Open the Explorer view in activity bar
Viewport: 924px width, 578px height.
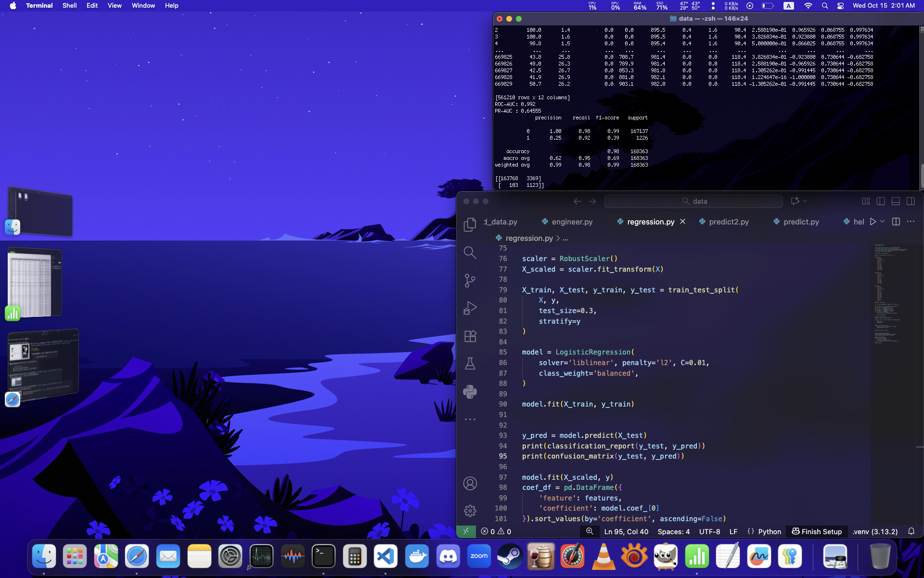click(x=470, y=224)
